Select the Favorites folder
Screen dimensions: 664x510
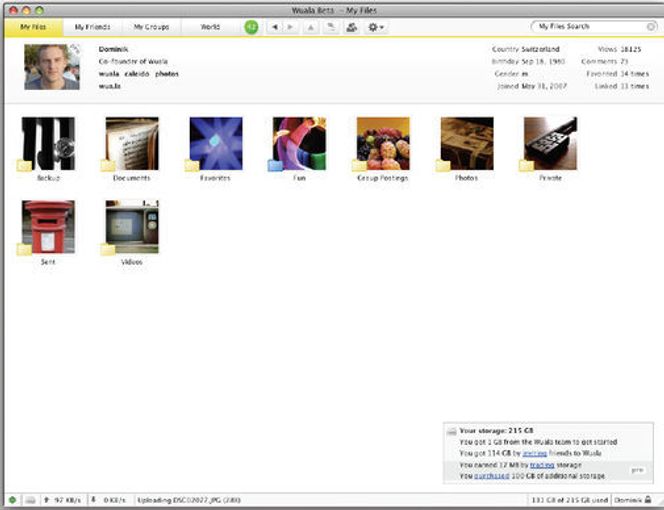coord(216,144)
